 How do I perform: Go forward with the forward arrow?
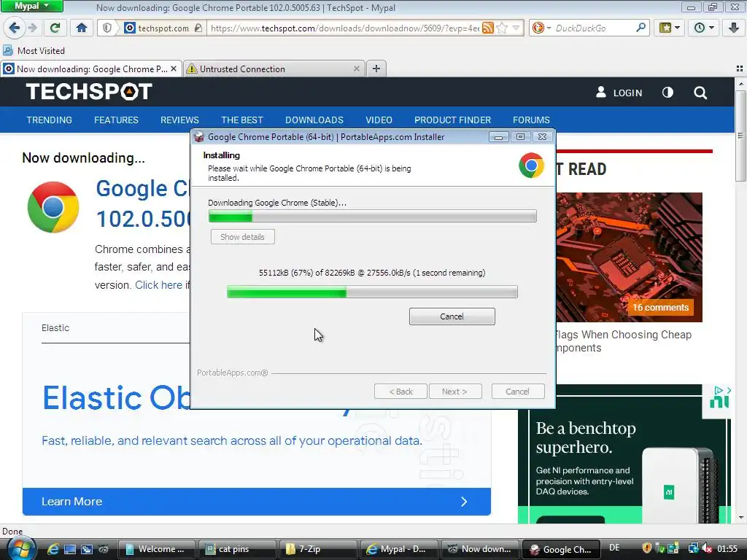pyautogui.click(x=32, y=28)
